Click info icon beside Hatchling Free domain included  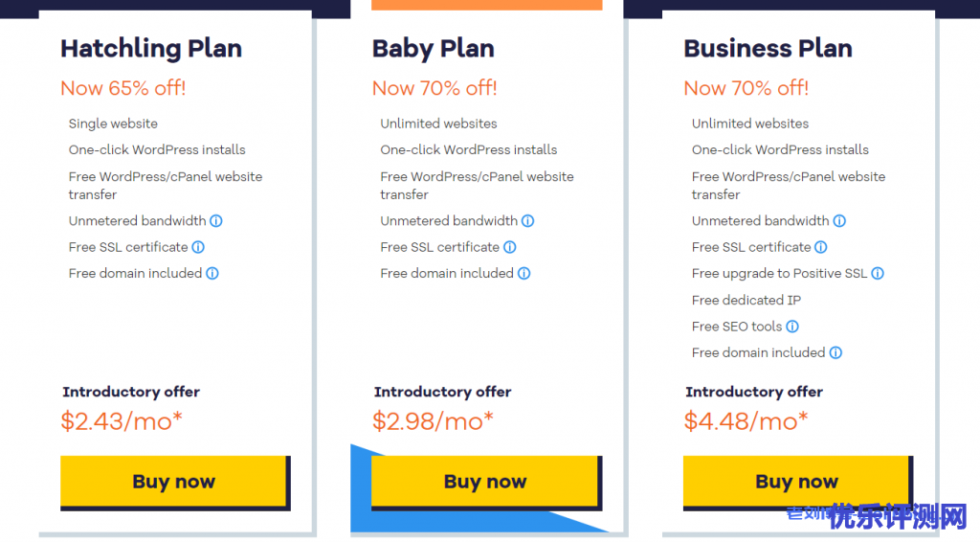tap(212, 274)
